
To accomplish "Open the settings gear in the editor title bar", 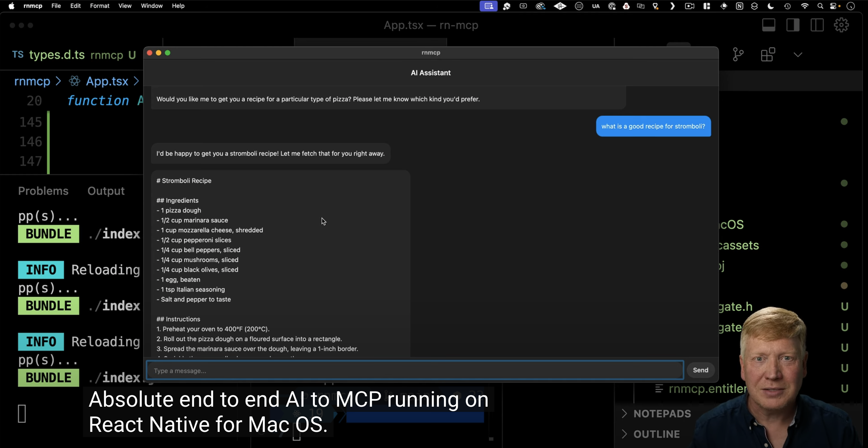I will pos(842,25).
